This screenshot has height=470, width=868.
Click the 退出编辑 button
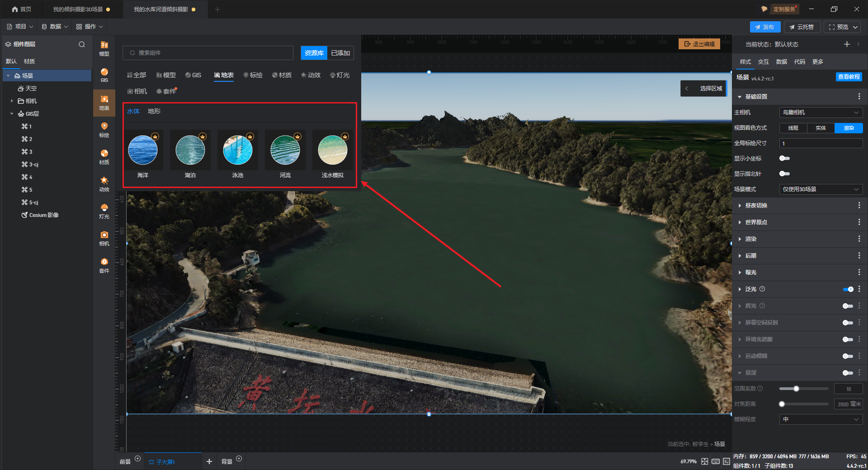pyautogui.click(x=699, y=44)
